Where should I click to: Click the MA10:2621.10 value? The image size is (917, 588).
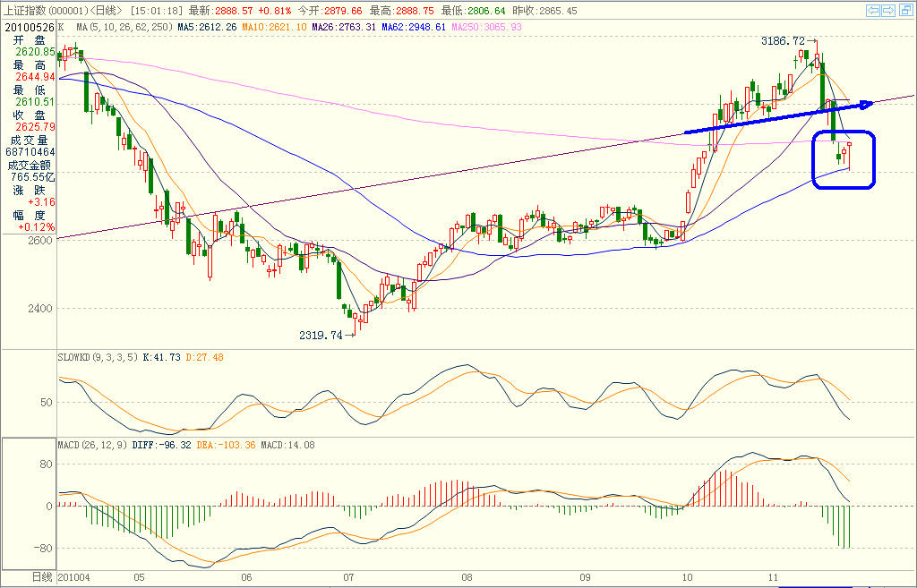[x=274, y=28]
